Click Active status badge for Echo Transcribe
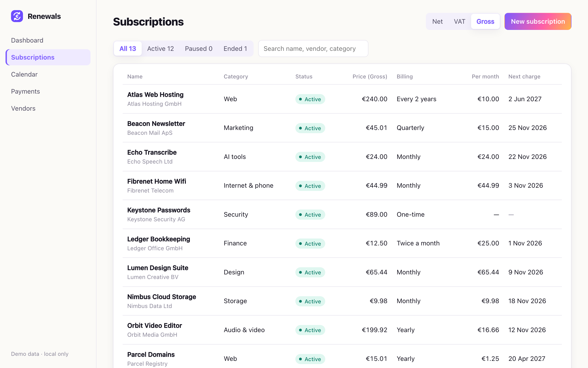 click(310, 157)
